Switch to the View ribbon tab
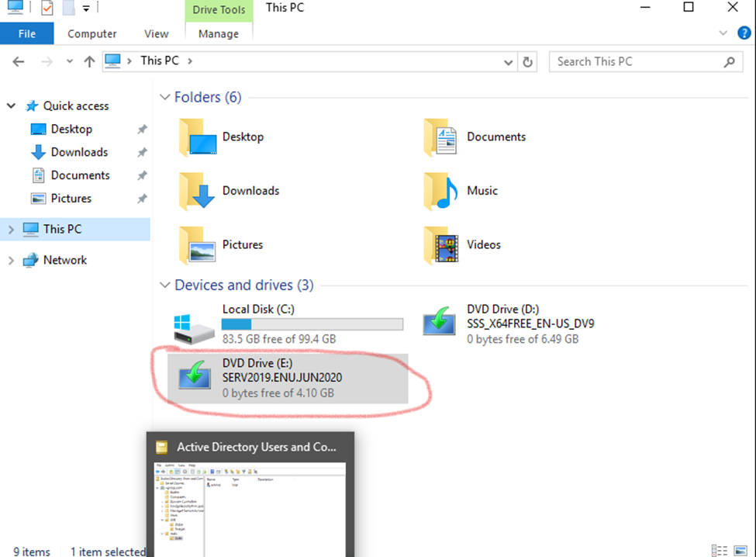Viewport: 756px width, 557px height. 156,33
